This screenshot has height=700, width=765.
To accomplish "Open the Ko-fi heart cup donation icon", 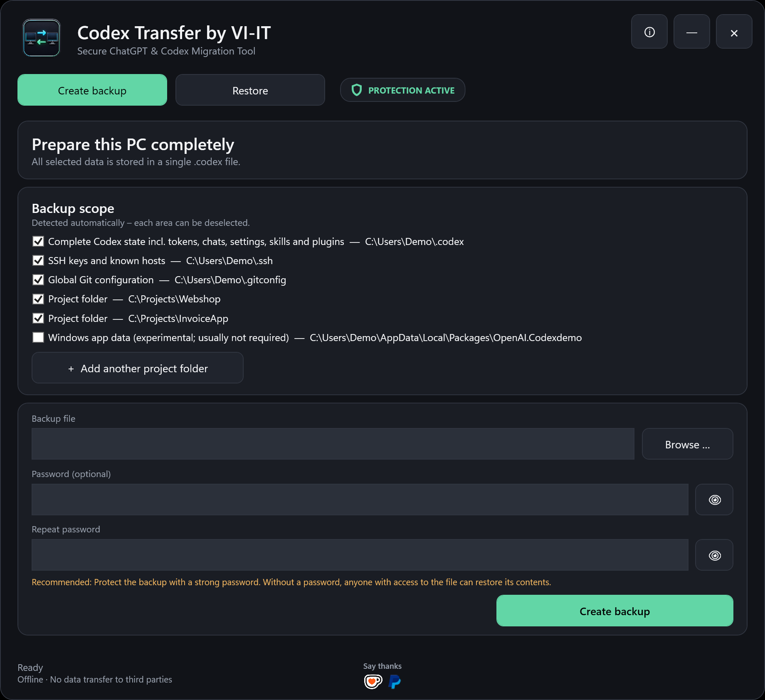I will pyautogui.click(x=373, y=681).
